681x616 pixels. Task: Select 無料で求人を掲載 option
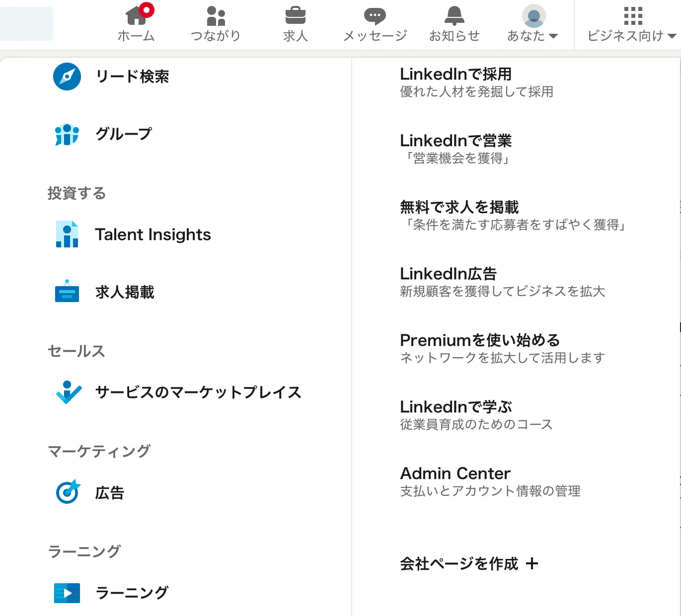[x=459, y=207]
